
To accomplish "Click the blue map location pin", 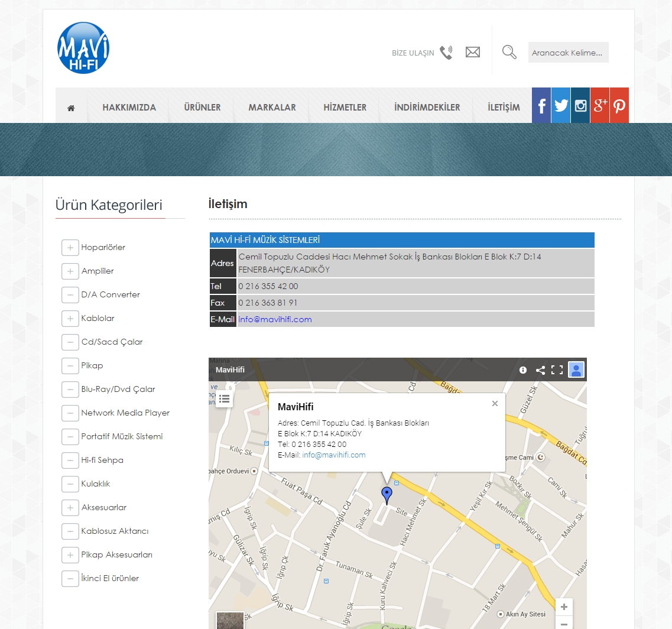I will click(x=387, y=495).
